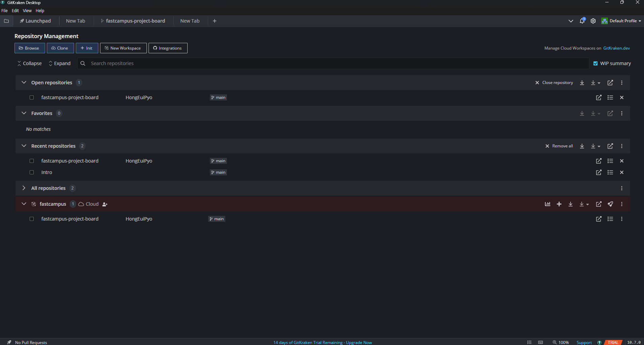The height and width of the screenshot is (345, 644).
Task: Click Close repository in Open repositories
Action: pyautogui.click(x=554, y=83)
